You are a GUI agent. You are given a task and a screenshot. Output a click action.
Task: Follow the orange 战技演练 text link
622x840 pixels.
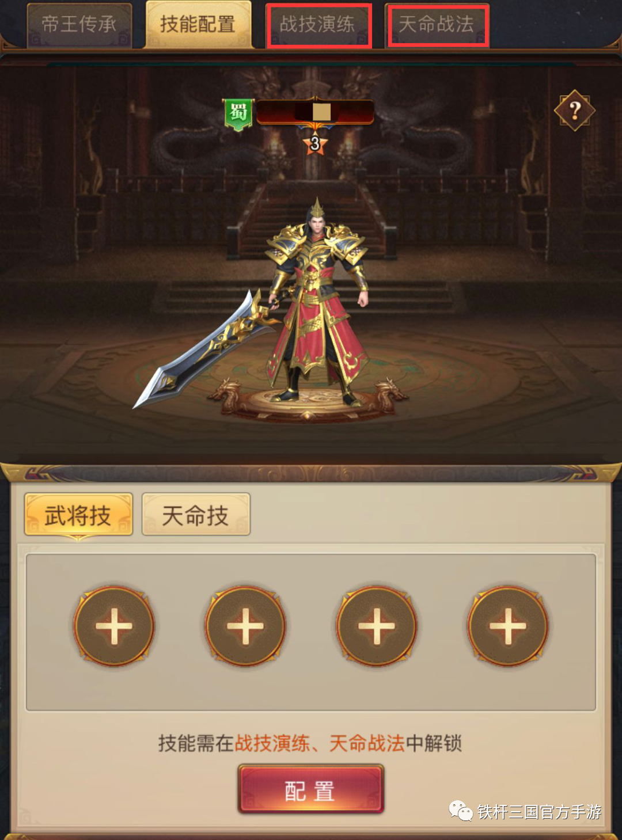pyautogui.click(x=272, y=743)
